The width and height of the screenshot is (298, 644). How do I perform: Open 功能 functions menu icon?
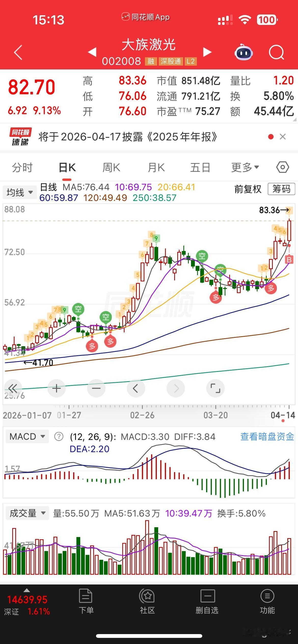pyautogui.click(x=267, y=596)
